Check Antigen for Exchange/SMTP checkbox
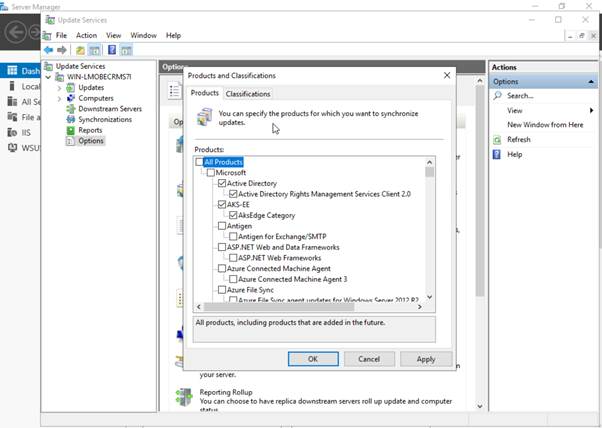602x428 pixels. (x=233, y=236)
